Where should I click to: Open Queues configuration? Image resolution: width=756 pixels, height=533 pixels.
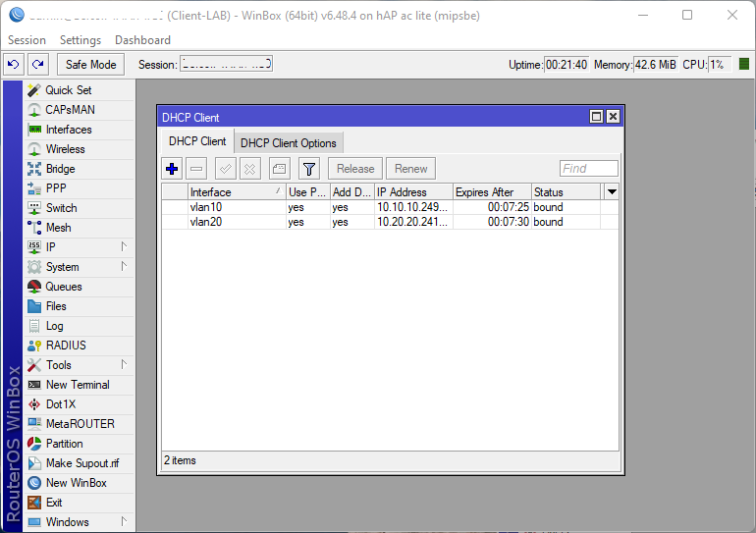tap(80, 287)
